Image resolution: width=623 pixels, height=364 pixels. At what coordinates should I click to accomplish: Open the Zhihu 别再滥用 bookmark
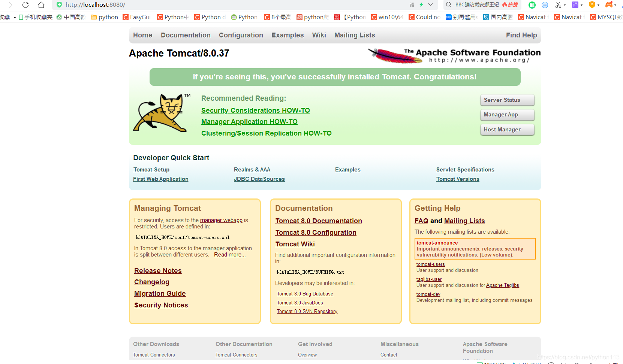click(461, 17)
